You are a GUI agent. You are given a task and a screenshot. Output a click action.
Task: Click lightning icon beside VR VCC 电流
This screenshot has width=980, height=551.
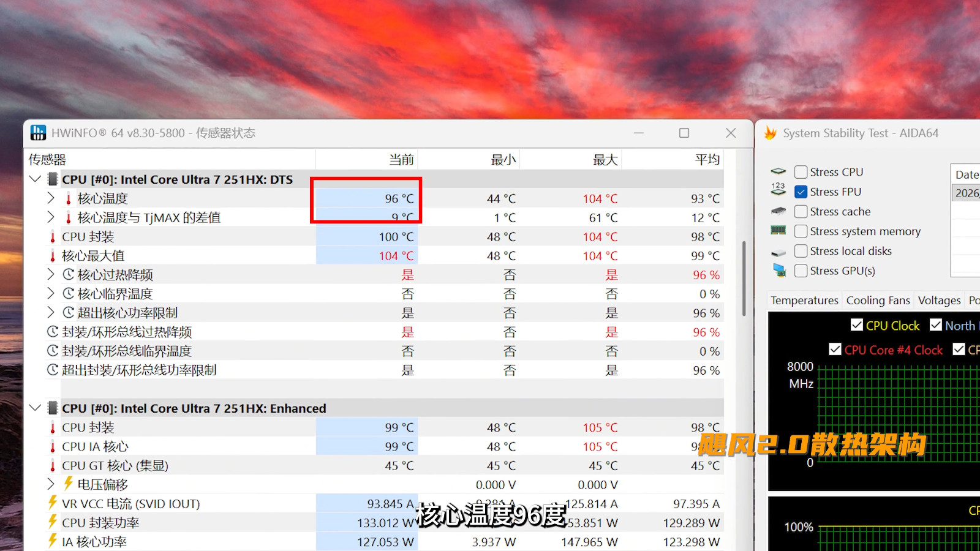53,503
